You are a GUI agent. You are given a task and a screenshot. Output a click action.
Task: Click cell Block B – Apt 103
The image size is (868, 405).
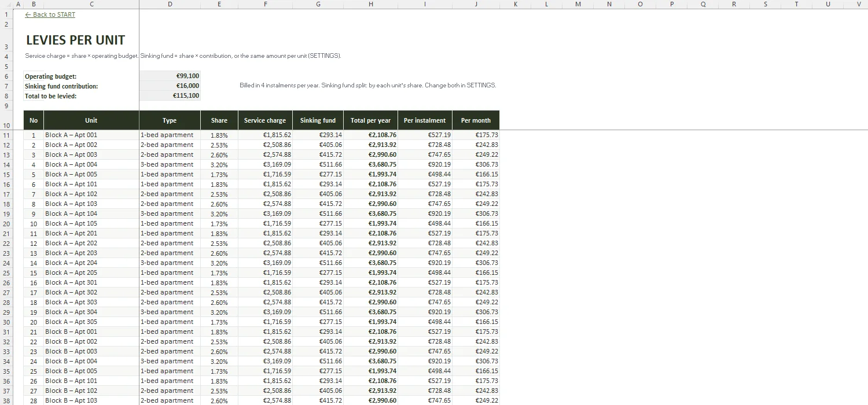point(91,400)
